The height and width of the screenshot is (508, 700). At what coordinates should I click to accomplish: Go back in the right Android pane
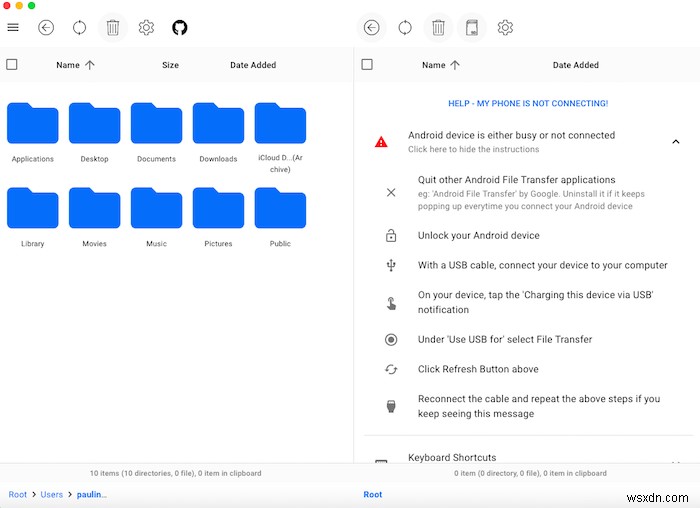[x=371, y=27]
